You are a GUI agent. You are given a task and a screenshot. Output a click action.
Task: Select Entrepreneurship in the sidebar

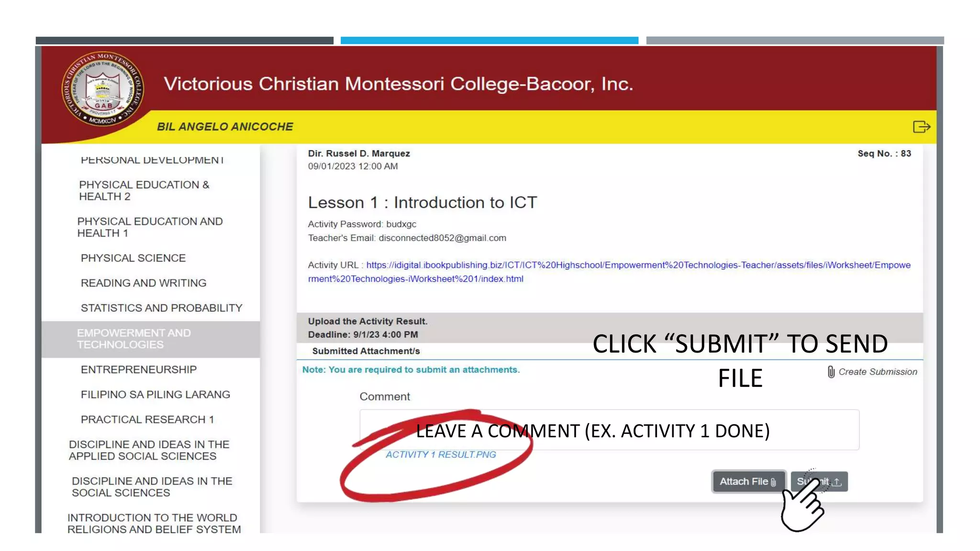click(x=139, y=369)
